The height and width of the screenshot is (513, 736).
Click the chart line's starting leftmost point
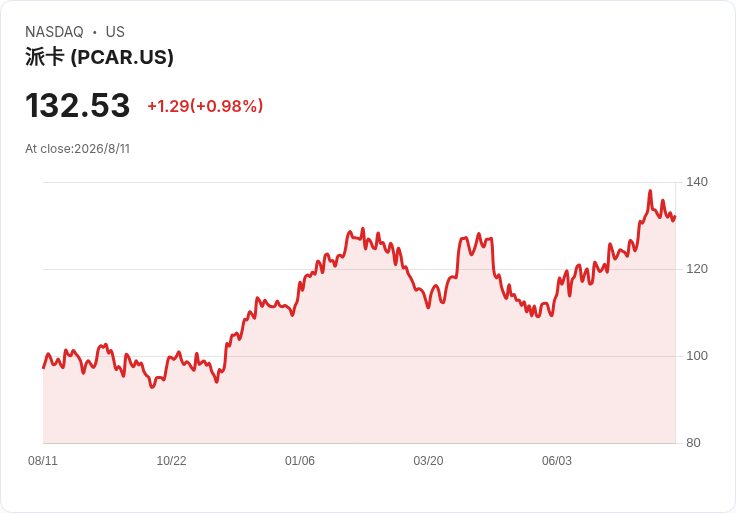[43, 368]
